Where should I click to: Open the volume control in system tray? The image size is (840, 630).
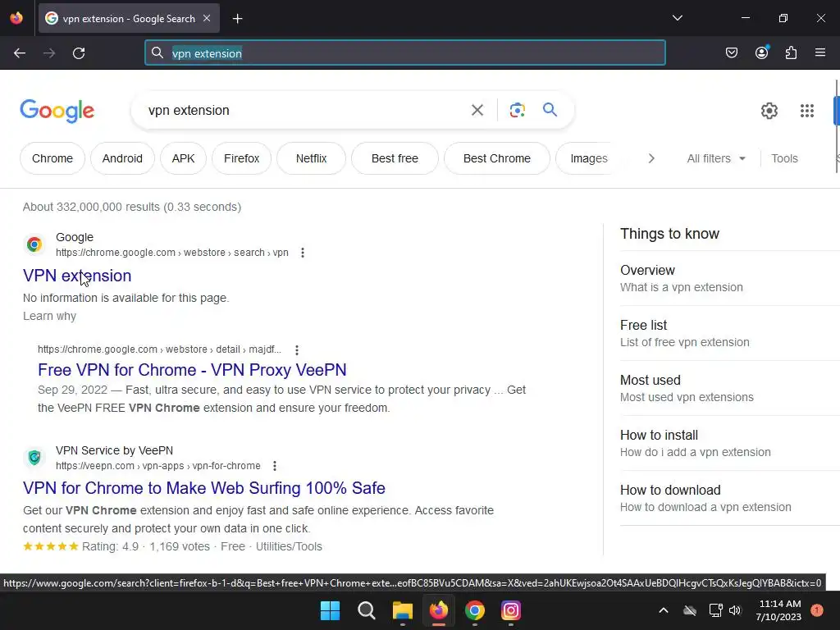point(735,610)
